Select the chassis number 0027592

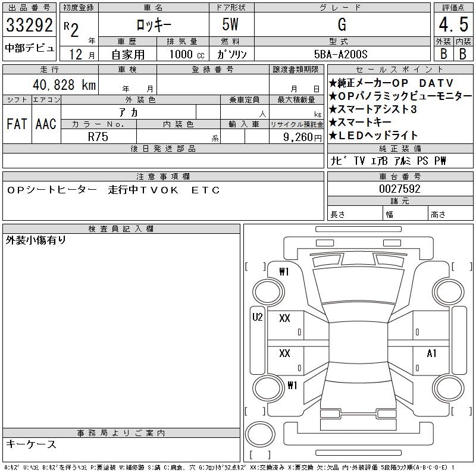pyautogui.click(x=399, y=189)
